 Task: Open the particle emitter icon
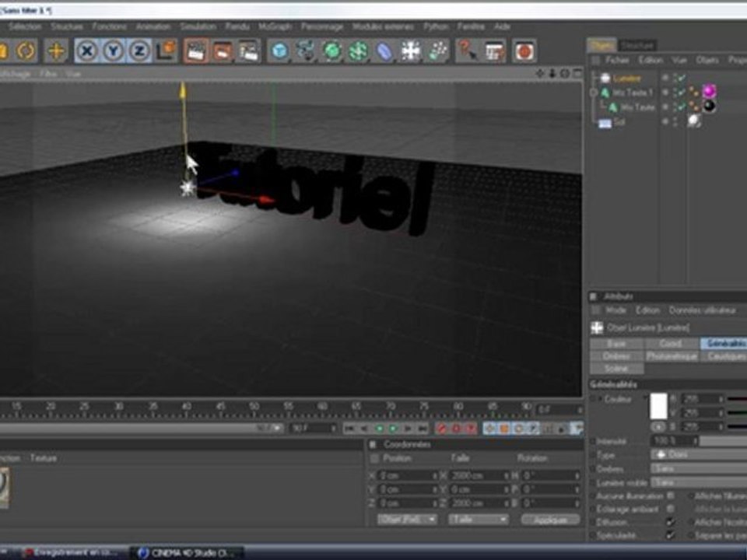click(x=437, y=51)
